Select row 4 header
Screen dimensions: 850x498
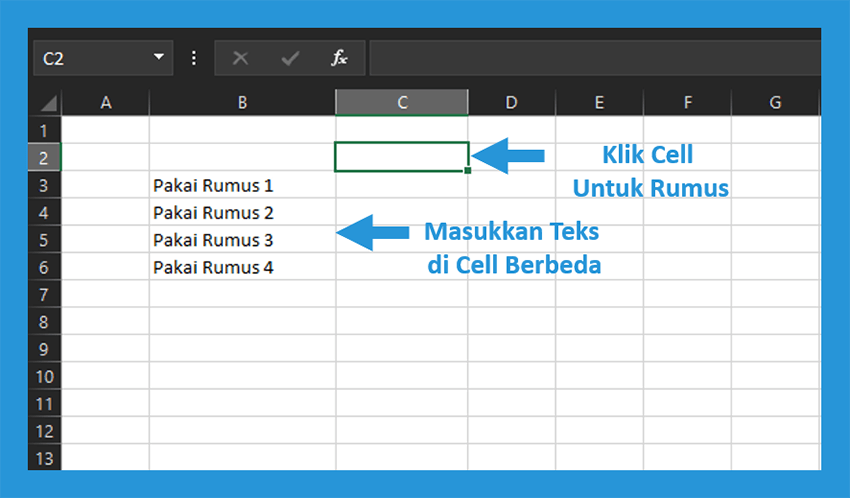44,212
